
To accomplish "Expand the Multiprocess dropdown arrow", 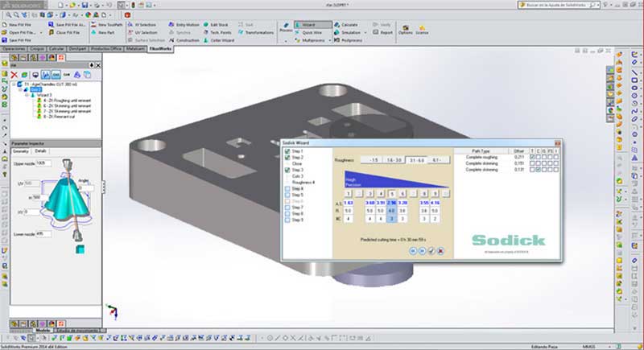I will [329, 40].
